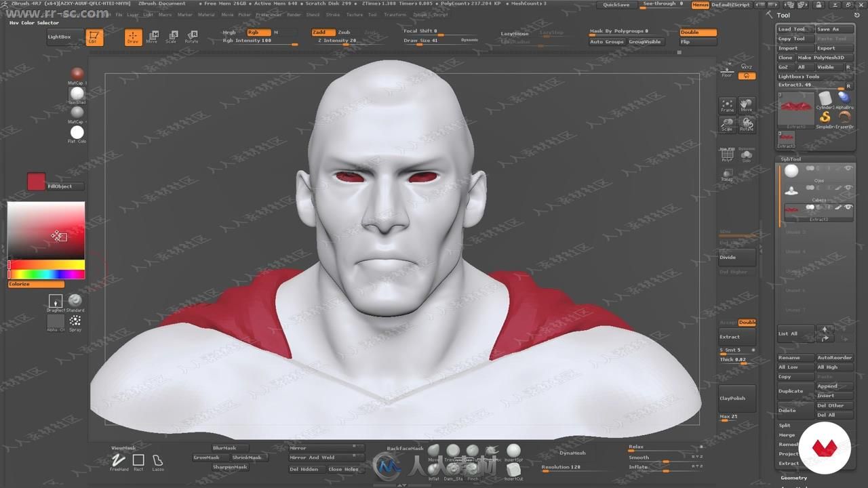Open the Stroke menu
The image size is (868, 488).
333,14
